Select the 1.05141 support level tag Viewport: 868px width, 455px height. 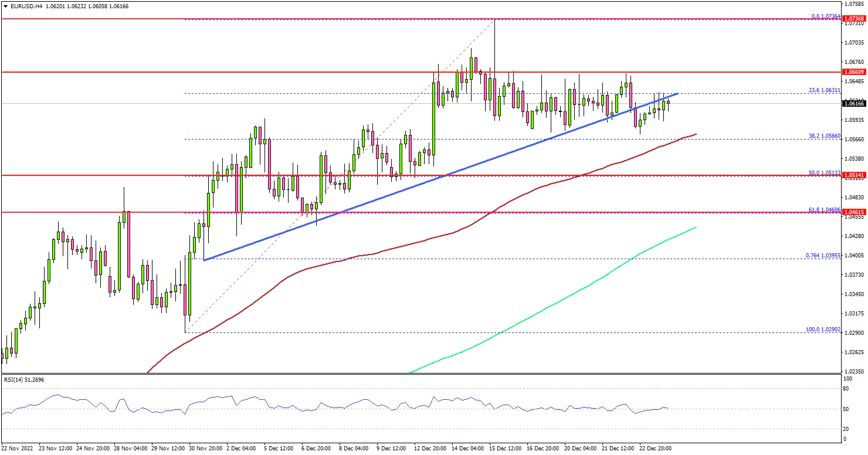(855, 175)
